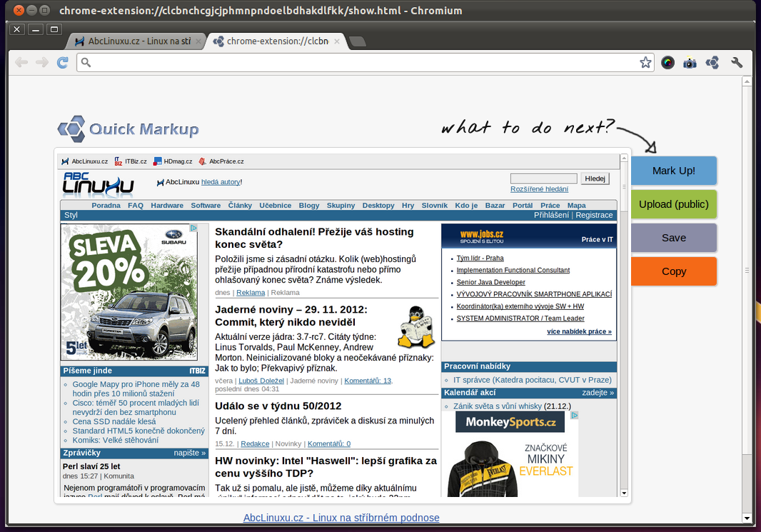The image size is (761, 532).
Task: Open the Událo se v týdnu 50/2012 headline
Action: 278,406
